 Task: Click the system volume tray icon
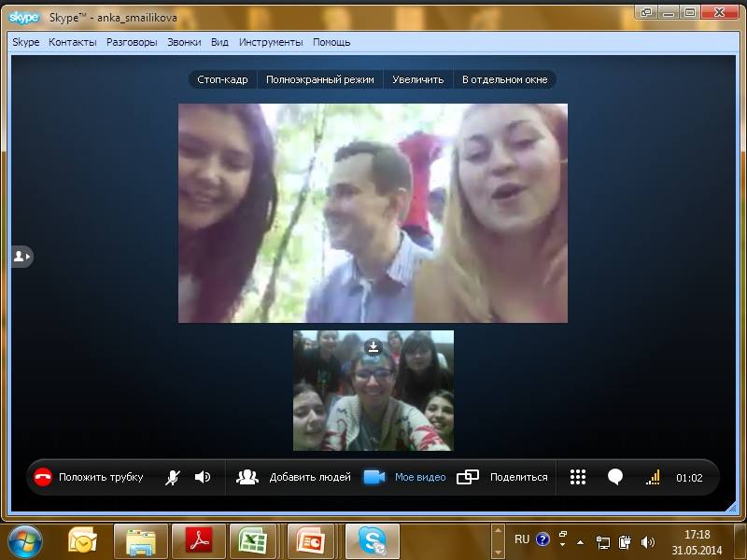(647, 542)
